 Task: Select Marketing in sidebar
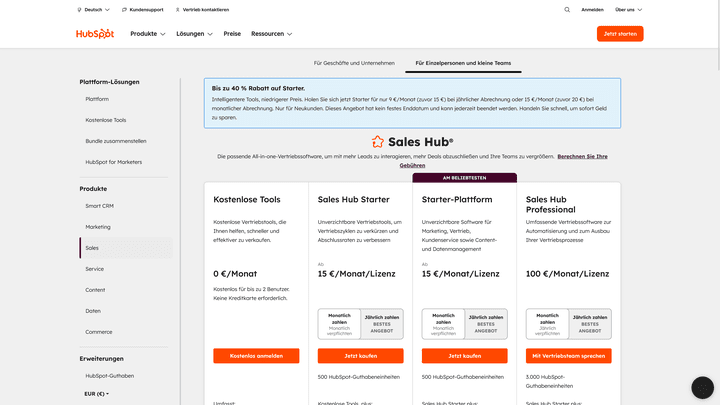[x=98, y=227]
